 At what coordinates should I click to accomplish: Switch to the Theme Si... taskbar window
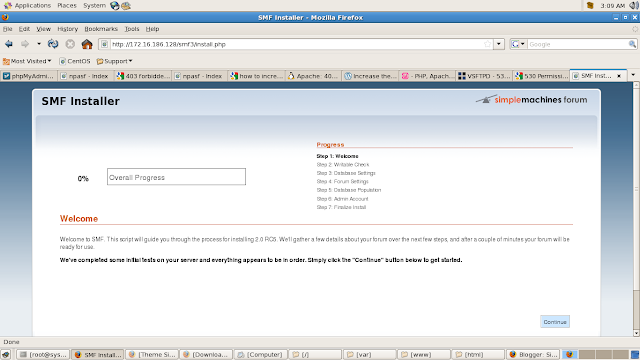[151, 354]
